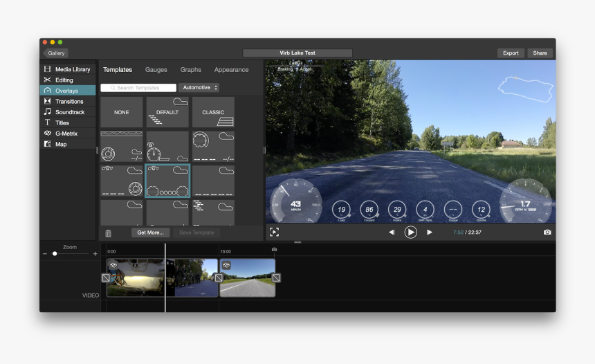The width and height of the screenshot is (595, 364).
Task: Switch to the Templates tab
Action: [118, 70]
